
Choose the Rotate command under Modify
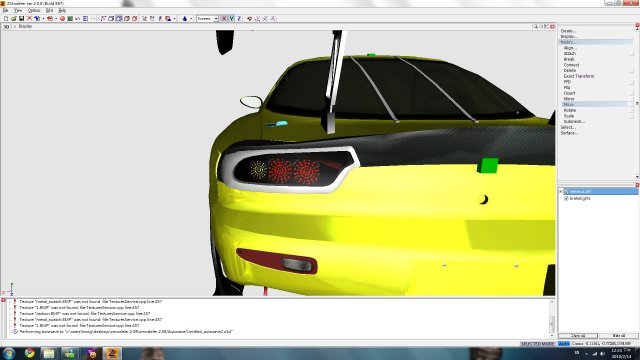[x=570, y=110]
